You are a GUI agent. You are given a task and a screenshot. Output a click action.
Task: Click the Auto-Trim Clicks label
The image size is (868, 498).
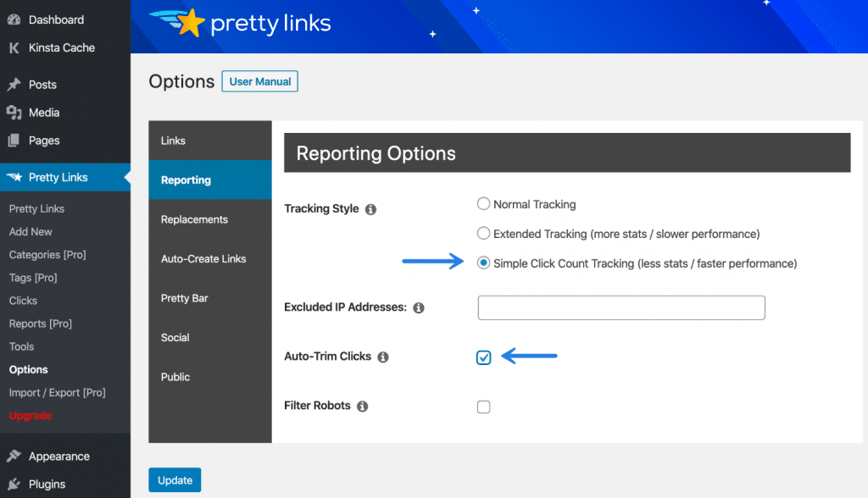pyautogui.click(x=328, y=357)
